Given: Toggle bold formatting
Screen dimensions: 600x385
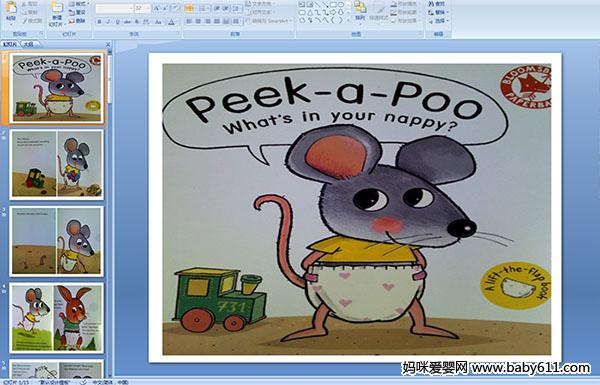Looking at the screenshot, I should pos(99,22).
